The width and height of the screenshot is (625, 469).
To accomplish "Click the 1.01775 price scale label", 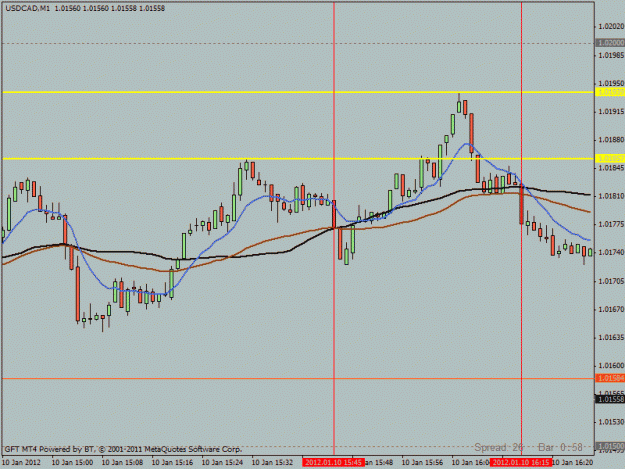I will click(x=611, y=224).
